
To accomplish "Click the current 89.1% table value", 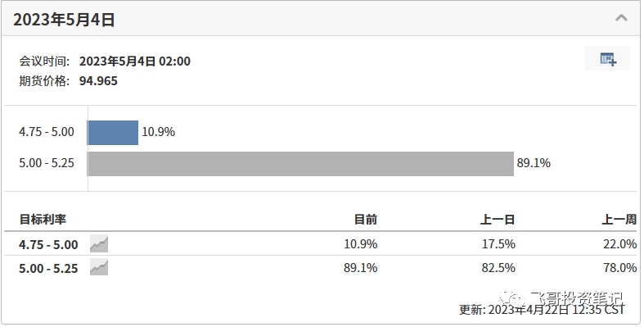I will (x=361, y=268).
